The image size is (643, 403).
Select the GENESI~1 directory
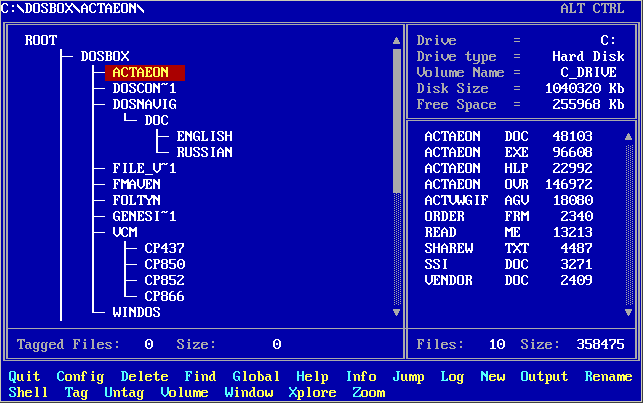coord(144,216)
